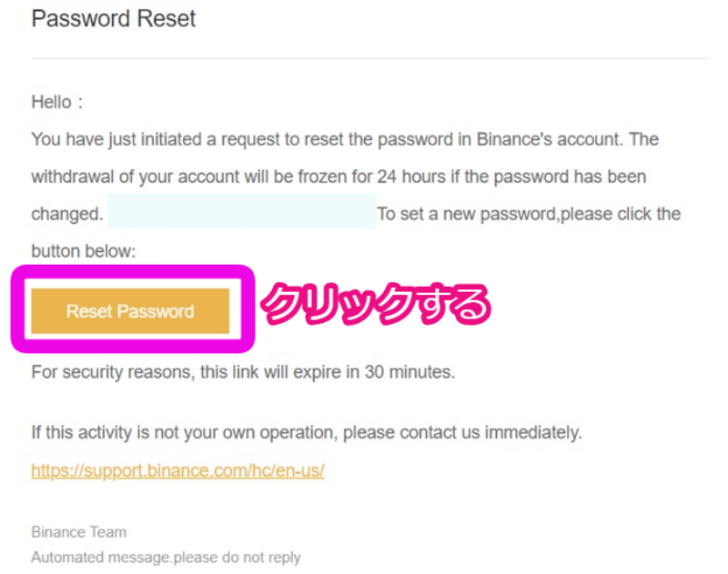Viewport: 728px width, 574px height.
Task: Click the word "Binance's" in the paragraph
Action: pyautogui.click(x=512, y=140)
